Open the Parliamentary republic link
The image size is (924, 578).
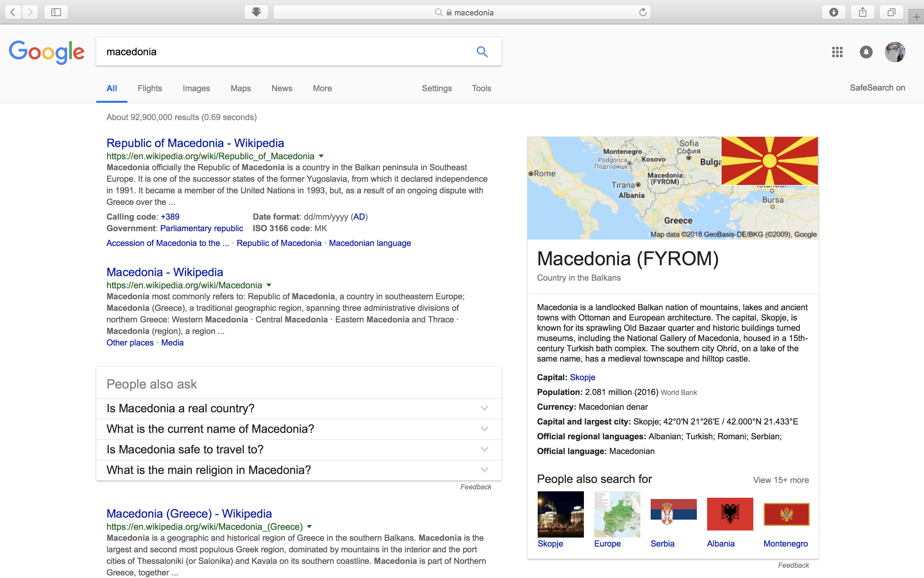[201, 228]
